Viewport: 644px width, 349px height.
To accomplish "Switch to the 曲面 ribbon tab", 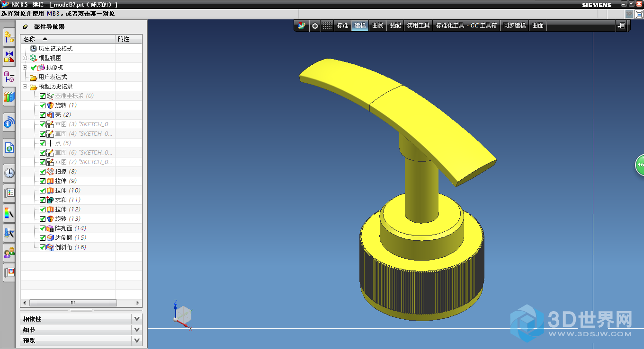I will pyautogui.click(x=538, y=26).
